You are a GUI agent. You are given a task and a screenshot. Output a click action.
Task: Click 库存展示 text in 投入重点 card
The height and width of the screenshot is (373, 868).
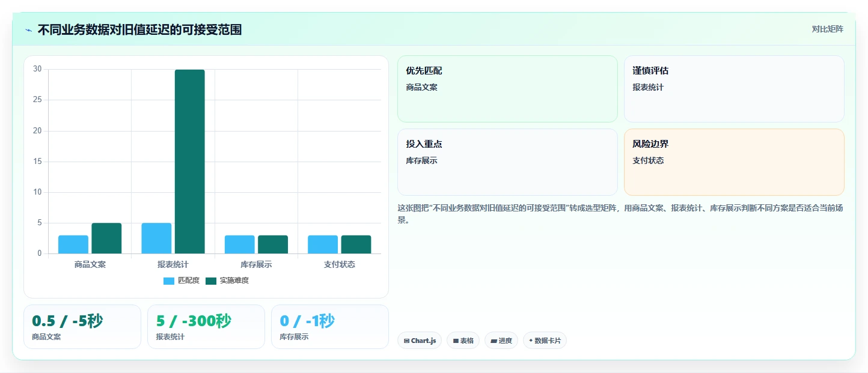421,160
